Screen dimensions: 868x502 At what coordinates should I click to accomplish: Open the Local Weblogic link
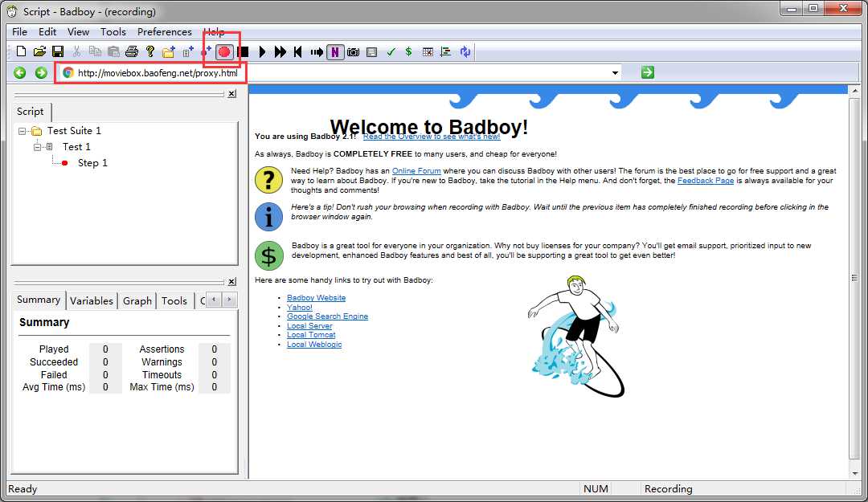click(x=314, y=345)
